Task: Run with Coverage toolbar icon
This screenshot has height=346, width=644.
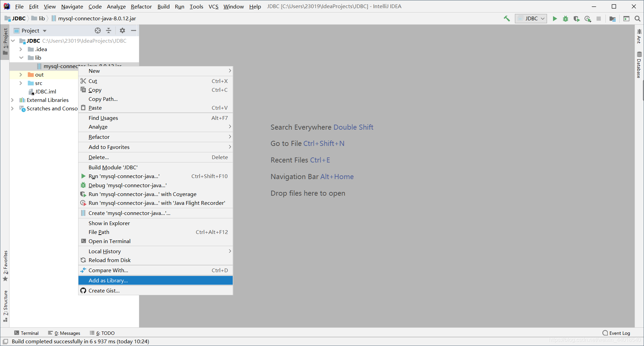Action: 576,19
